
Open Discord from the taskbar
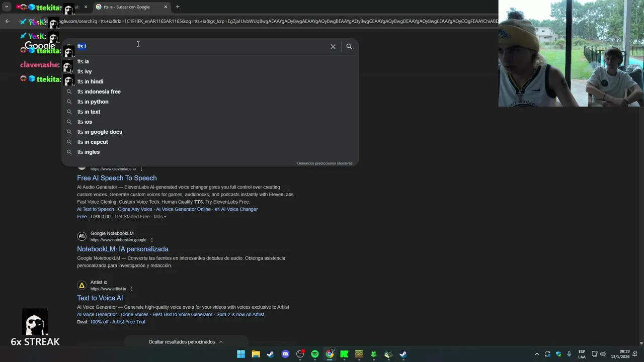coord(285,354)
